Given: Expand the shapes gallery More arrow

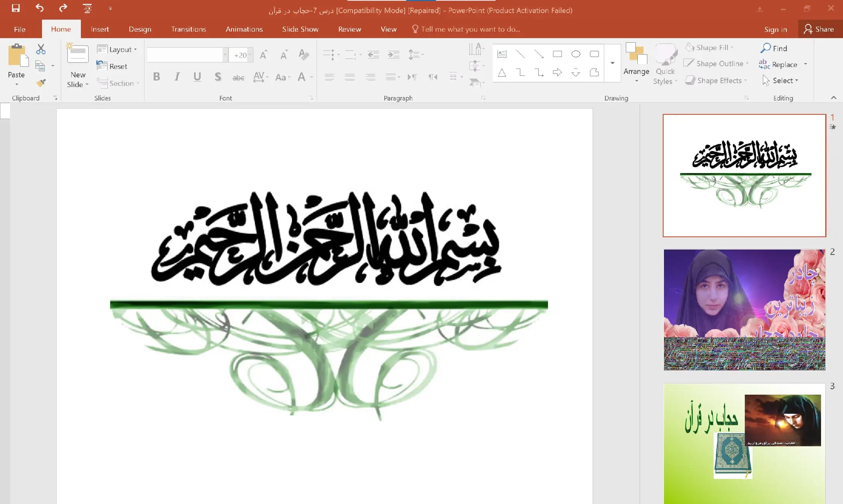Looking at the screenshot, I should (x=612, y=63).
